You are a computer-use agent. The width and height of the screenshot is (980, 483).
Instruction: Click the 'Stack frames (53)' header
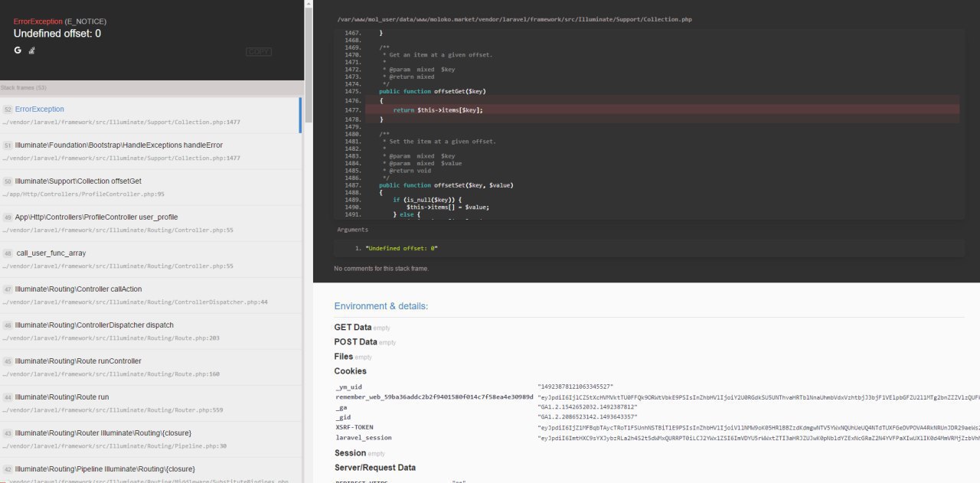(x=24, y=88)
